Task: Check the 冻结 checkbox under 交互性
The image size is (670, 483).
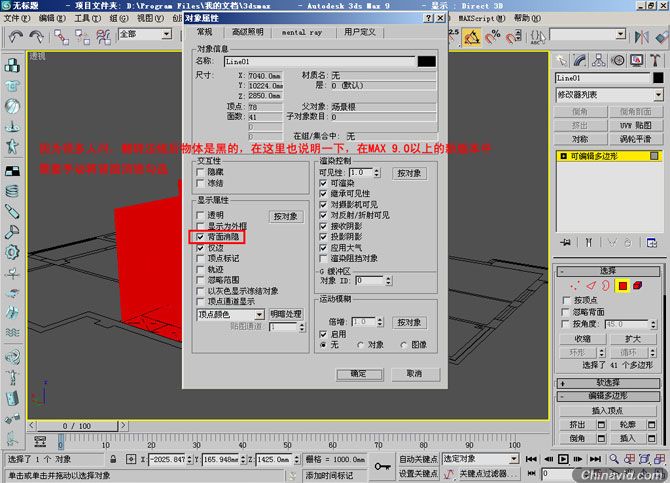Action: [x=200, y=183]
